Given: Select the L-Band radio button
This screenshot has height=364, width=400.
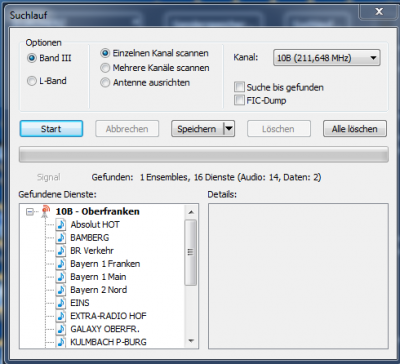Looking at the screenshot, I should pos(32,81).
